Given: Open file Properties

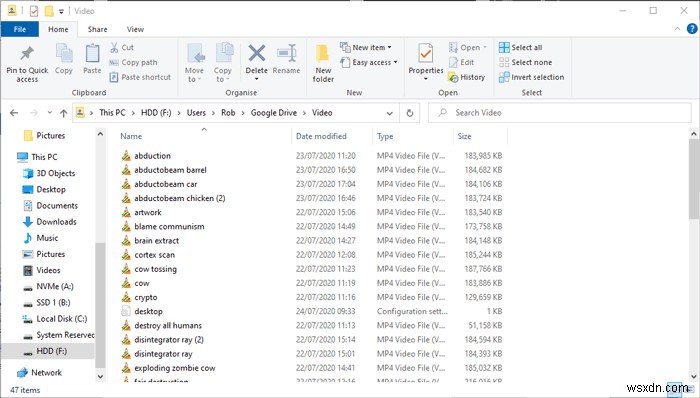Looking at the screenshot, I should point(425,62).
